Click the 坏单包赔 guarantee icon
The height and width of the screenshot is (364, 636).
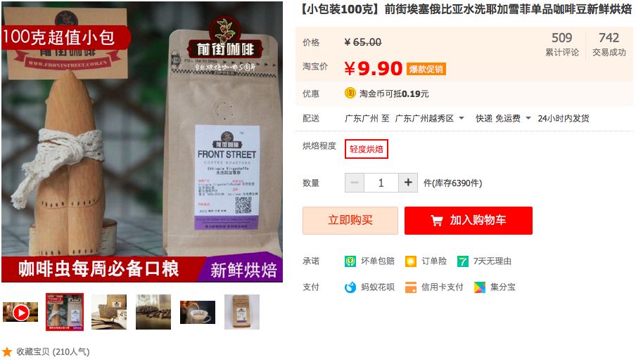click(350, 261)
